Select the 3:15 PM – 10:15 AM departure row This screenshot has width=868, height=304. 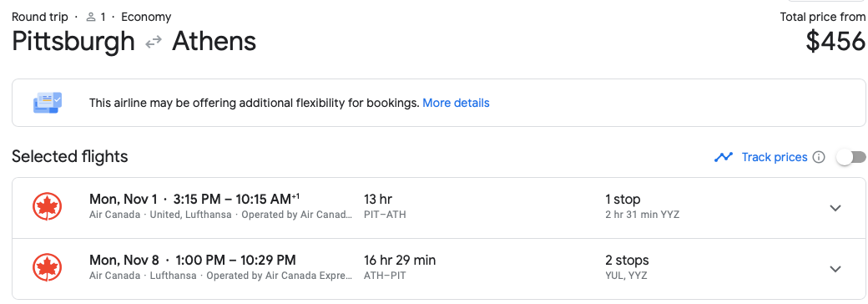438,208
